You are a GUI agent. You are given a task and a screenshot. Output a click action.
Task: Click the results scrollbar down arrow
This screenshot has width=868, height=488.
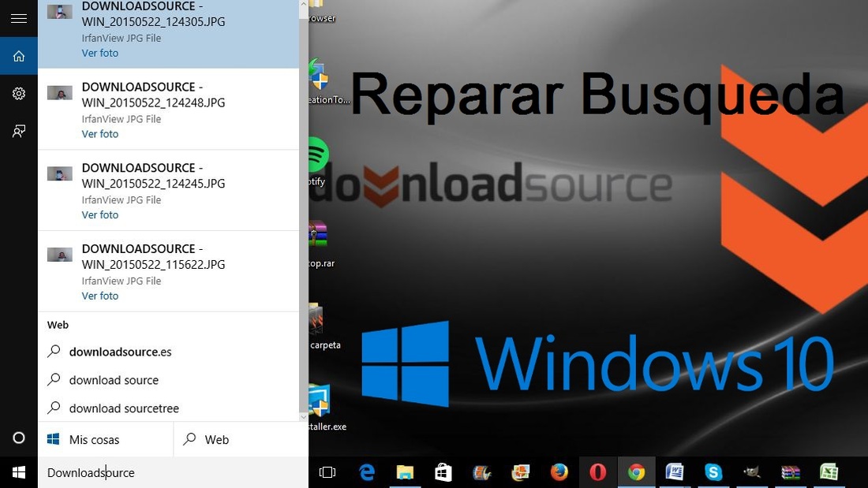pyautogui.click(x=303, y=417)
